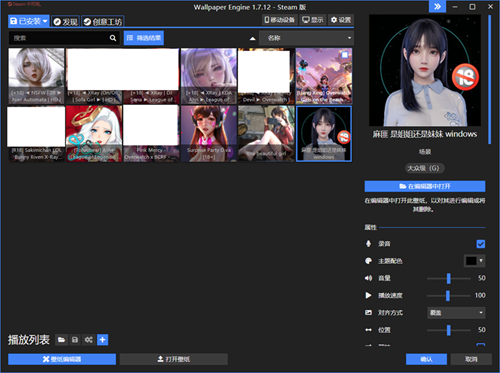The image size is (500, 373).
Task: Open the 显示 display options
Action: tap(313, 20)
